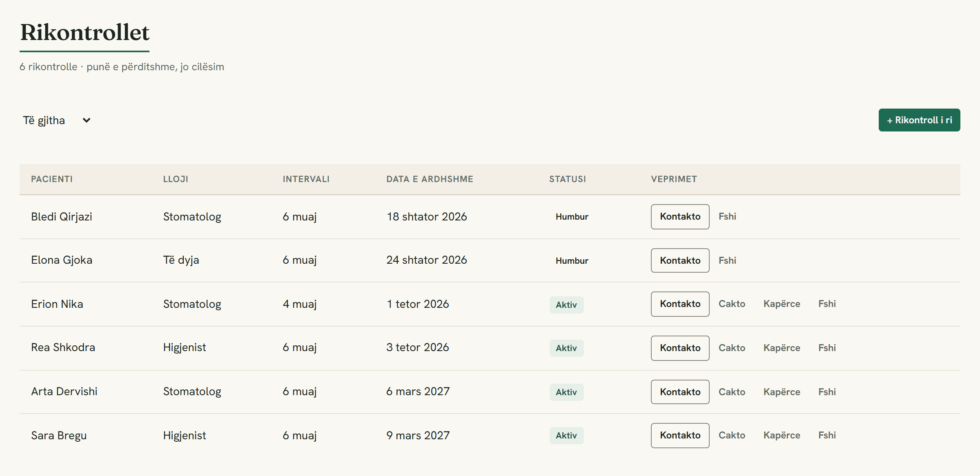Click Cakto in Sara Bregu's row
Image resolution: width=980 pixels, height=476 pixels.
(x=732, y=436)
